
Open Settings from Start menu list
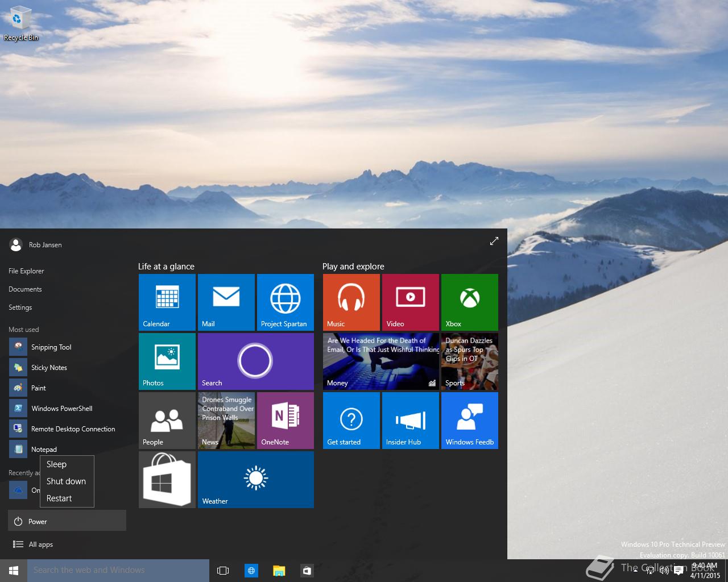coord(20,307)
